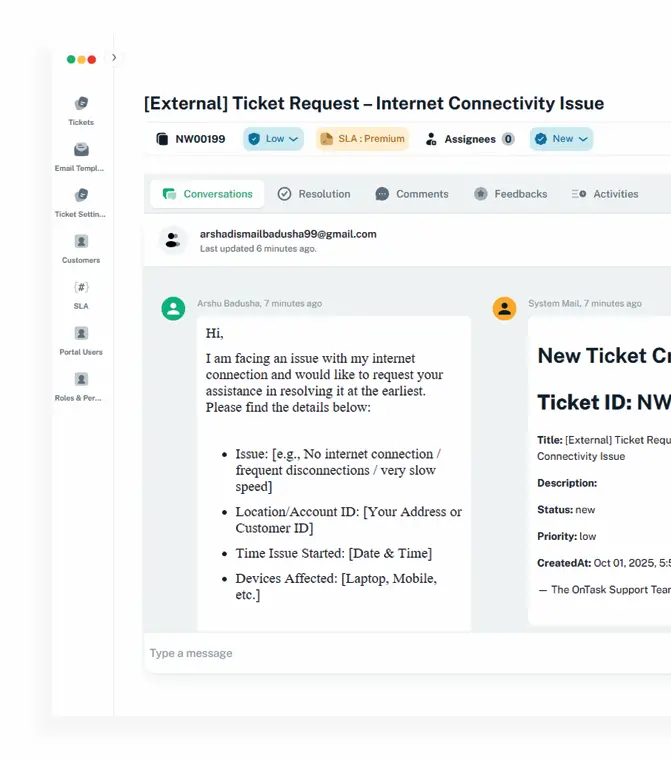Click the SLA : Premium badge
The image size is (671, 761).
pos(361,139)
